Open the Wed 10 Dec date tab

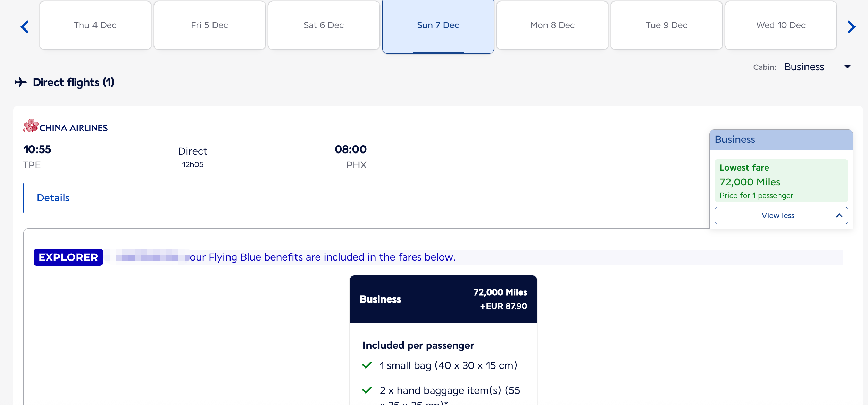tap(781, 25)
